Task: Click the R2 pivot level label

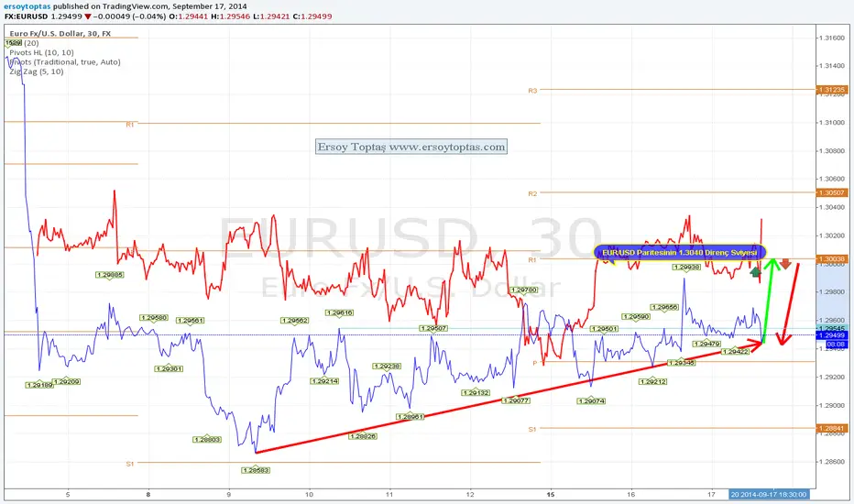Action: tap(532, 193)
